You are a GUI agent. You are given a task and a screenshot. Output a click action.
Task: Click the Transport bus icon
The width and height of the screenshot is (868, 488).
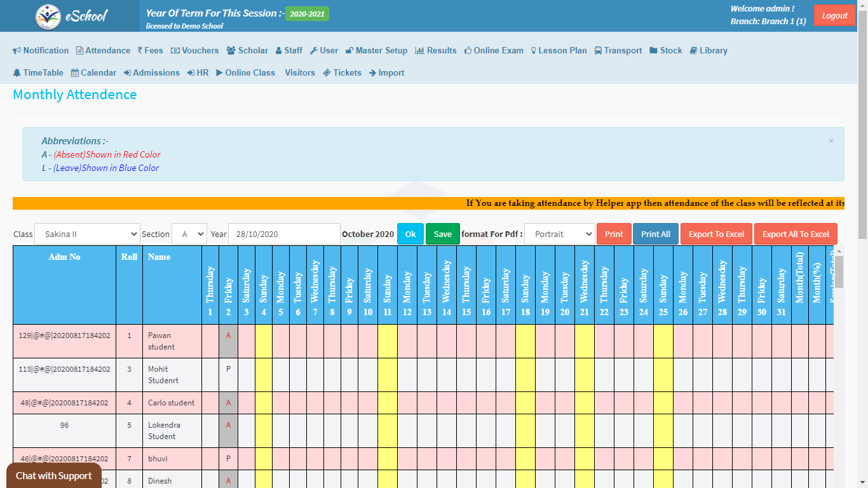pyautogui.click(x=599, y=51)
